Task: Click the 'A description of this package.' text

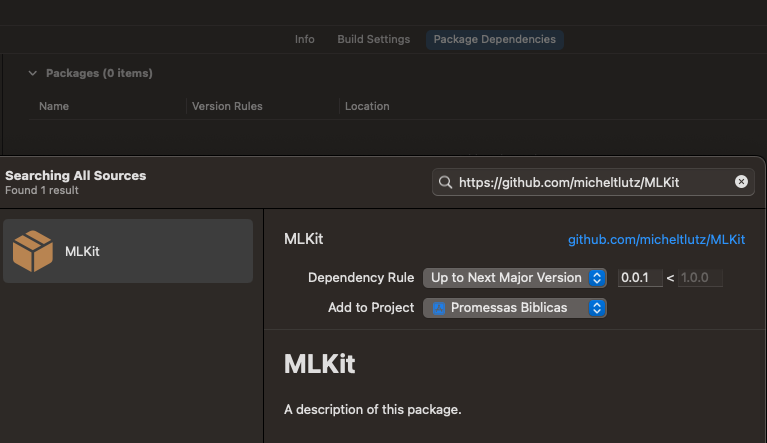Action: click(x=372, y=409)
